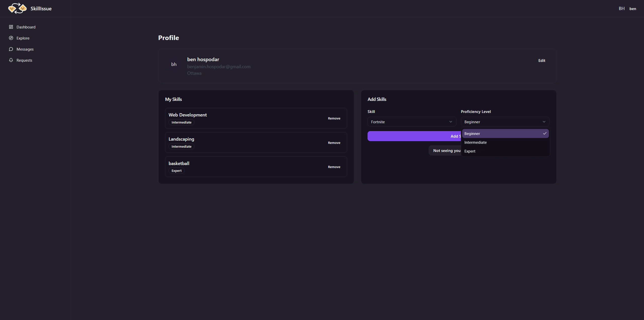Choose Expert from proficiency list
The image size is (644, 320).
[470, 151]
